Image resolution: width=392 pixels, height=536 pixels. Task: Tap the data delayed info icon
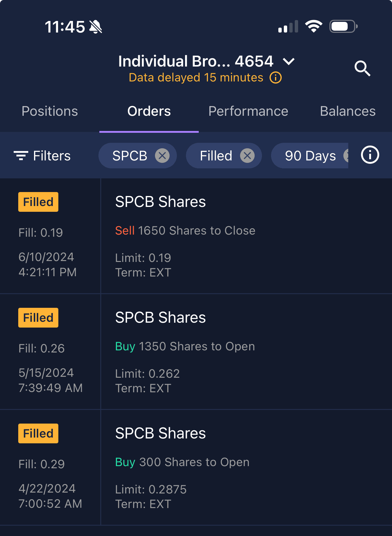[276, 78]
